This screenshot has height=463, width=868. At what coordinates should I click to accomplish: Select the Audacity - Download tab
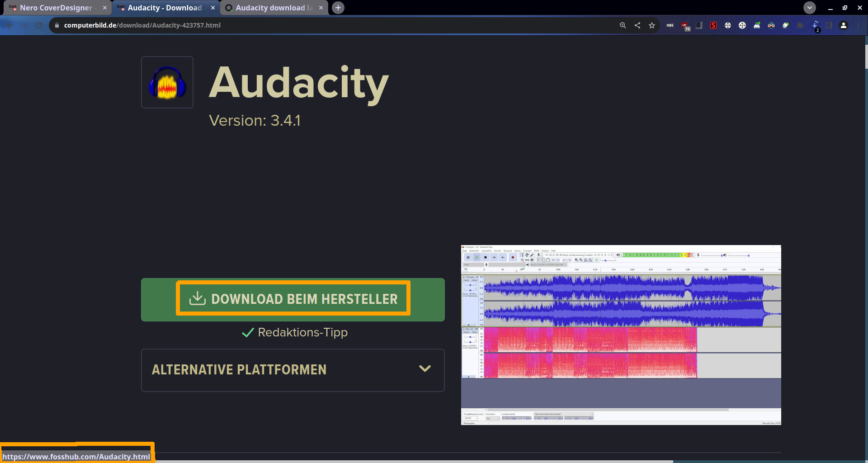165,8
